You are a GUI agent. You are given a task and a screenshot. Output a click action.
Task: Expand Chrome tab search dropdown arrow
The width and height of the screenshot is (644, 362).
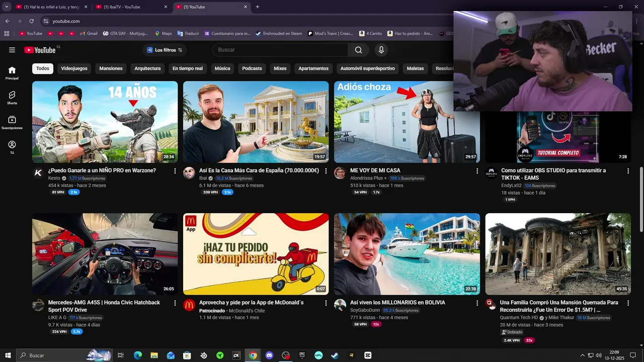(7, 7)
